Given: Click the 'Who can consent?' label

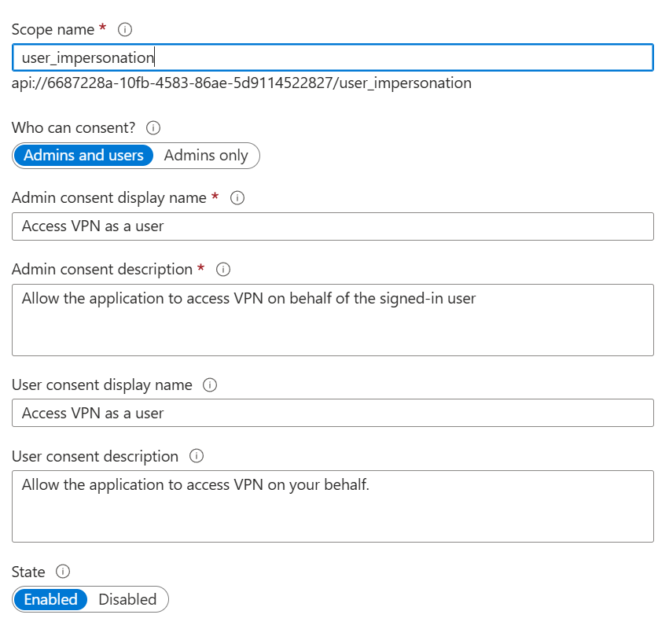Looking at the screenshot, I should tap(73, 127).
